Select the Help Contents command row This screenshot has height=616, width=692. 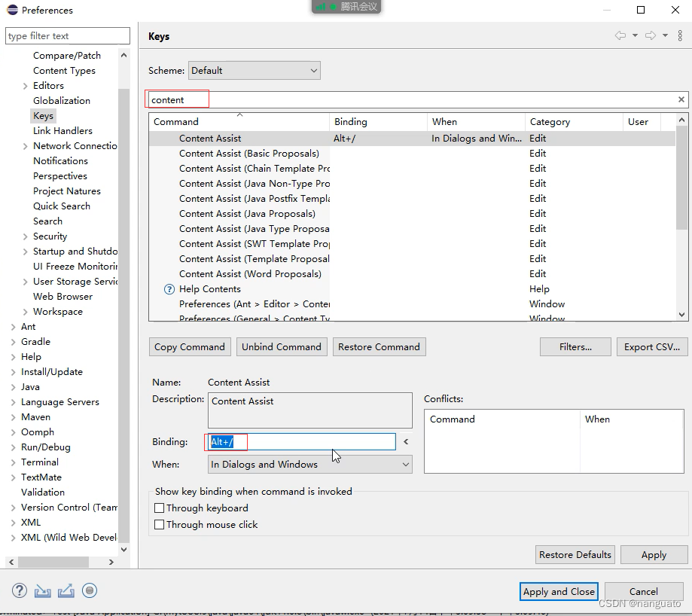(x=412, y=289)
